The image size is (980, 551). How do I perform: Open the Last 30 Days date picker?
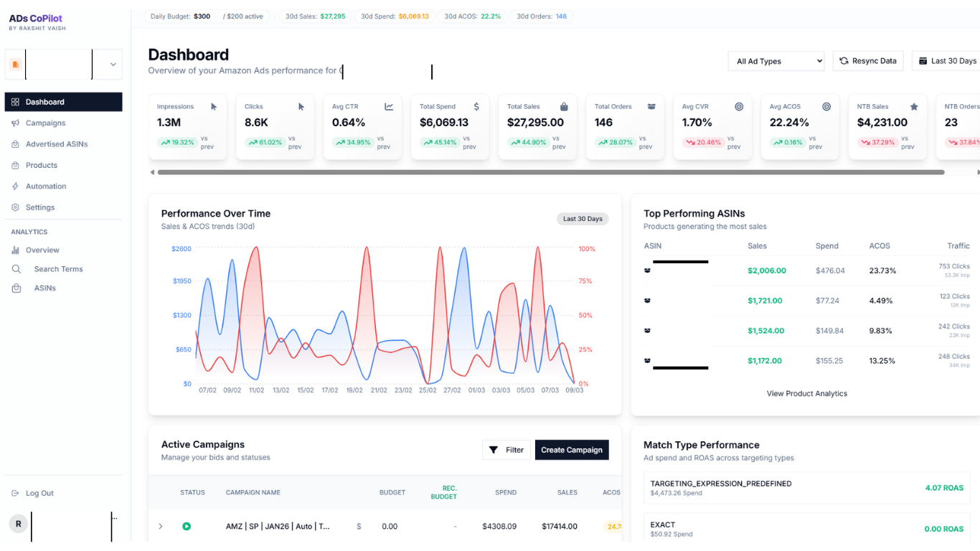pos(946,61)
